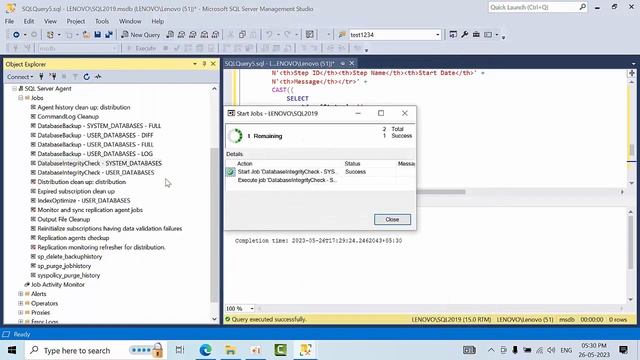The height and width of the screenshot is (360, 640).
Task: Open the 100 % zoom dropdown
Action: pyautogui.click(x=252, y=309)
